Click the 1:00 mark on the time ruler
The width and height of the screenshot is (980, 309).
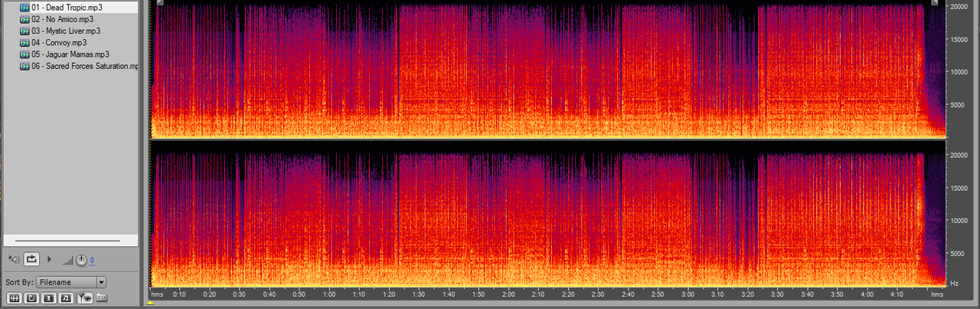(x=329, y=294)
